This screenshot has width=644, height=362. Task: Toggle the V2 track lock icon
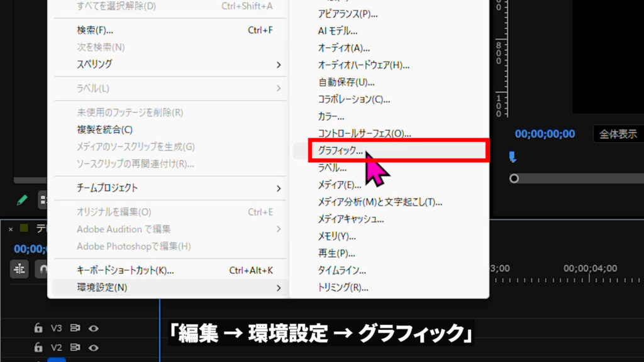click(x=38, y=348)
